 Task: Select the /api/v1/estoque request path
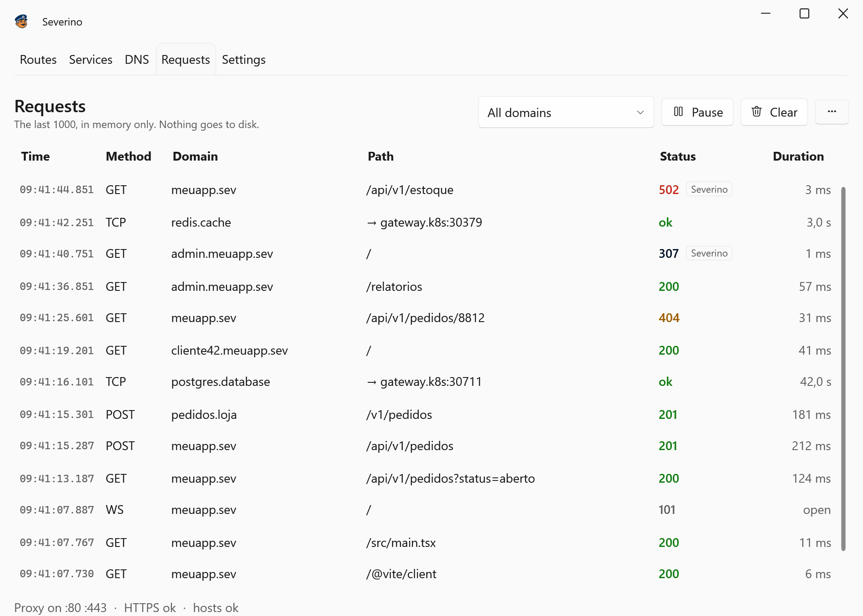409,190
